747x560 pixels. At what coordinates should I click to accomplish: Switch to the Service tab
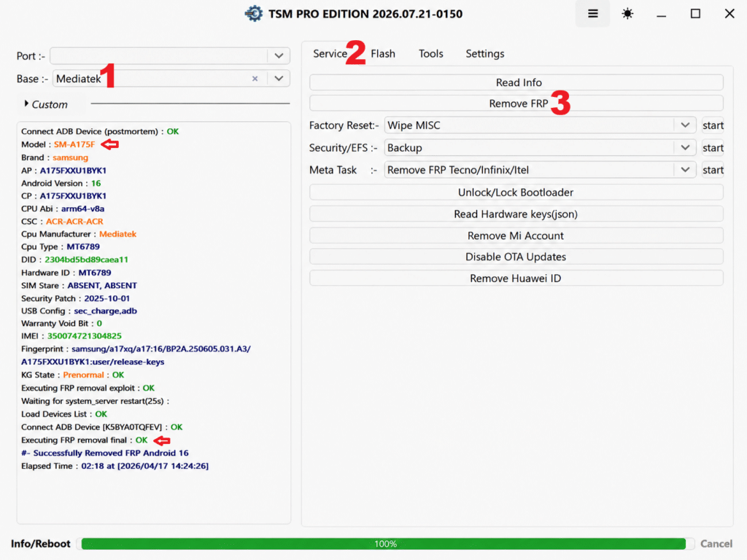click(x=330, y=53)
